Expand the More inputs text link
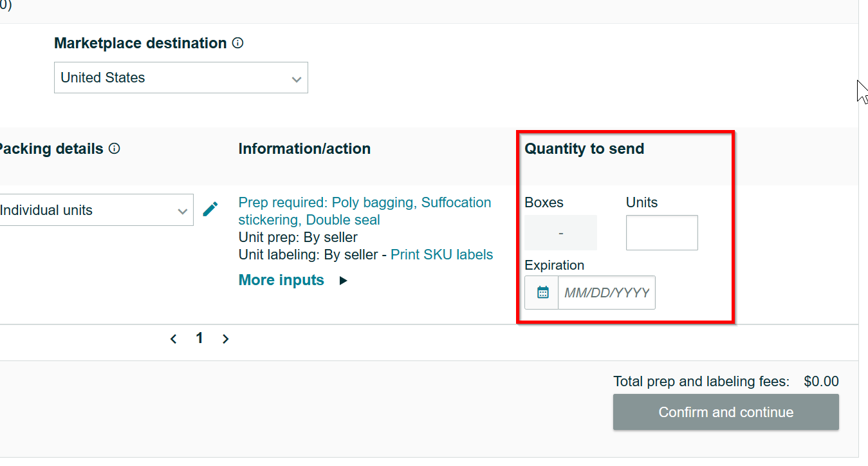 click(x=281, y=281)
